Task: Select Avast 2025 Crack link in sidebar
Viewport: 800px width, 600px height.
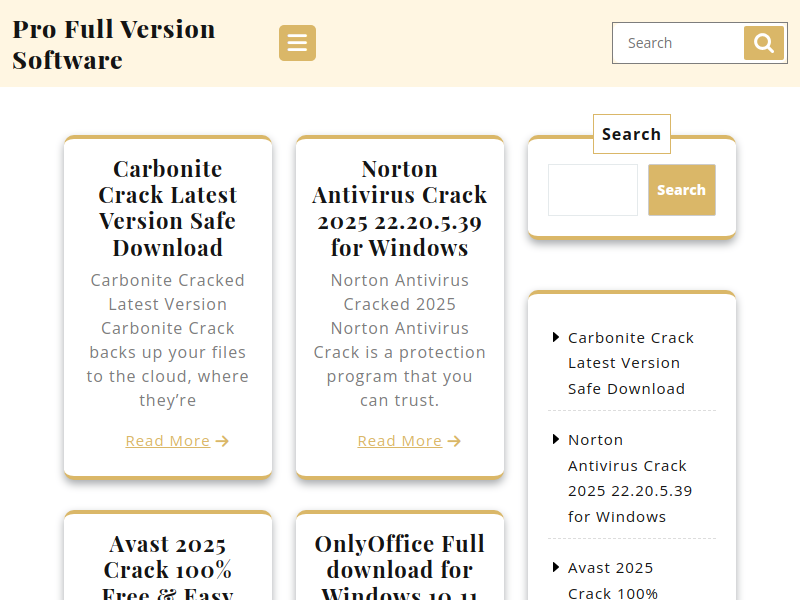Action: (612, 580)
